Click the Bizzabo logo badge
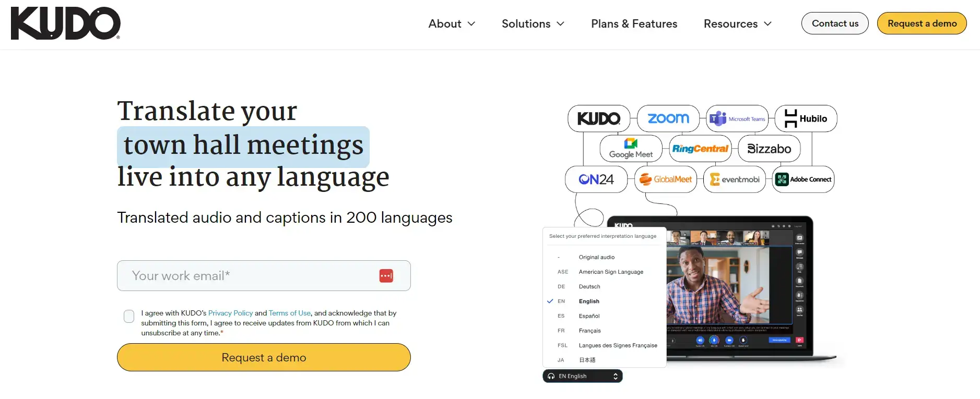Screen dimensions: 980x399 click(x=769, y=149)
